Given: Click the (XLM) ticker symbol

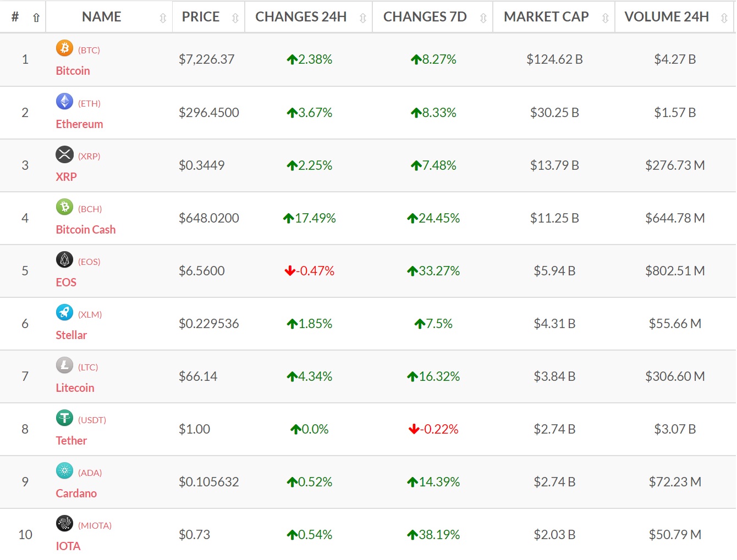Looking at the screenshot, I should click(x=90, y=314).
